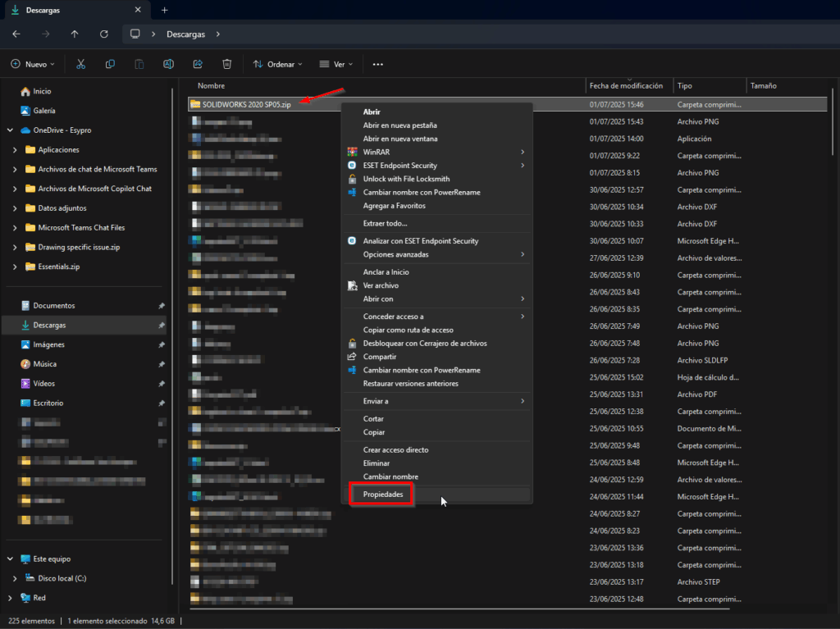Select Archivos de Microsoft Copilot Chat folder
840x629 pixels.
coord(95,189)
